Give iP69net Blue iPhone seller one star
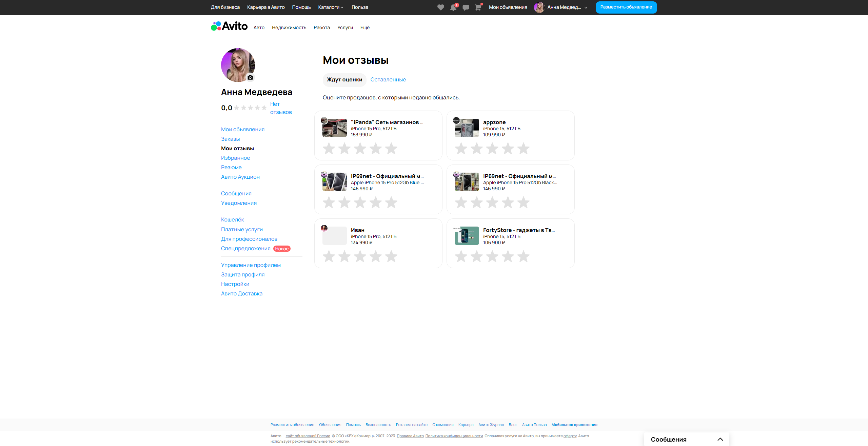 click(x=329, y=202)
